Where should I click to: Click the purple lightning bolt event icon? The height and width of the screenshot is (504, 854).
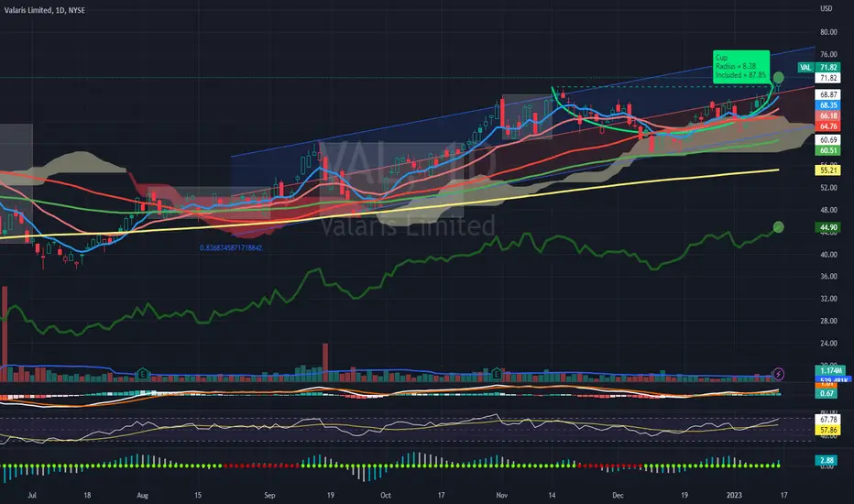click(x=778, y=374)
